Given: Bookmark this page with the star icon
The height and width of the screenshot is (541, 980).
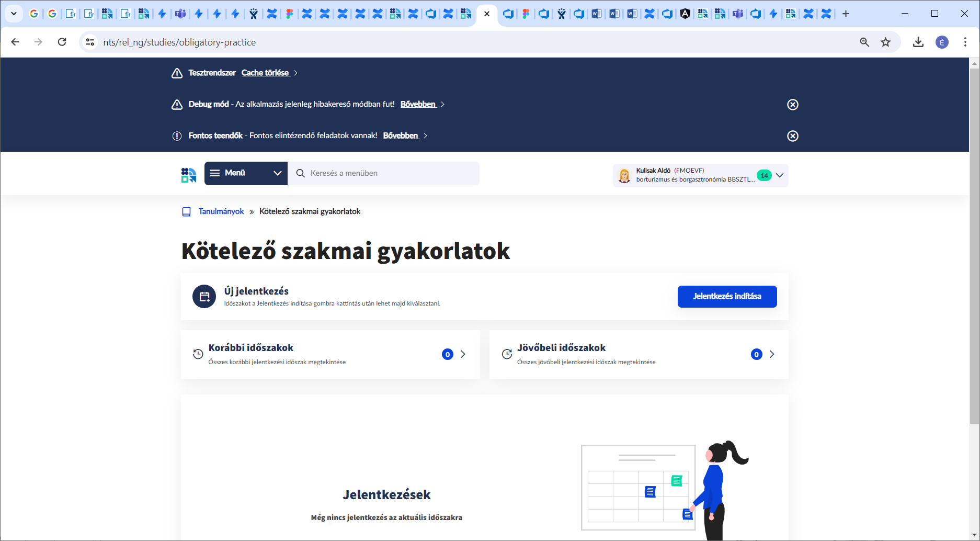Looking at the screenshot, I should (x=885, y=42).
